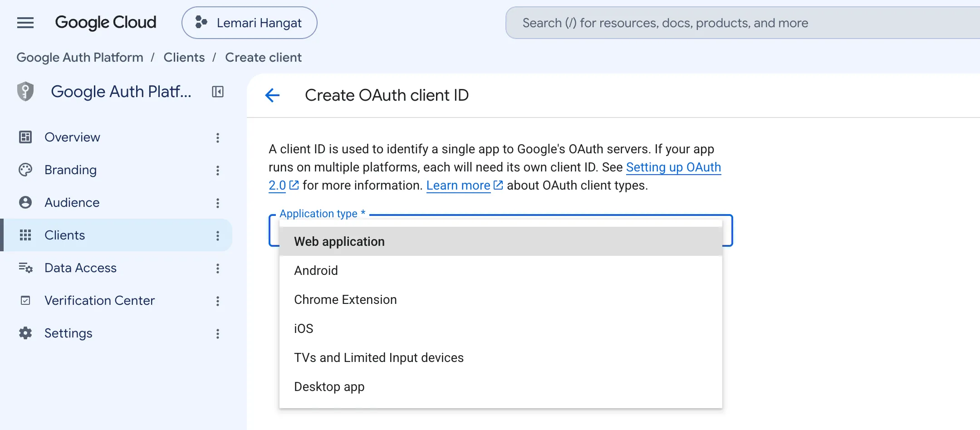980x430 pixels.
Task: Open the hamburger navigation menu
Action: pyautogui.click(x=25, y=23)
